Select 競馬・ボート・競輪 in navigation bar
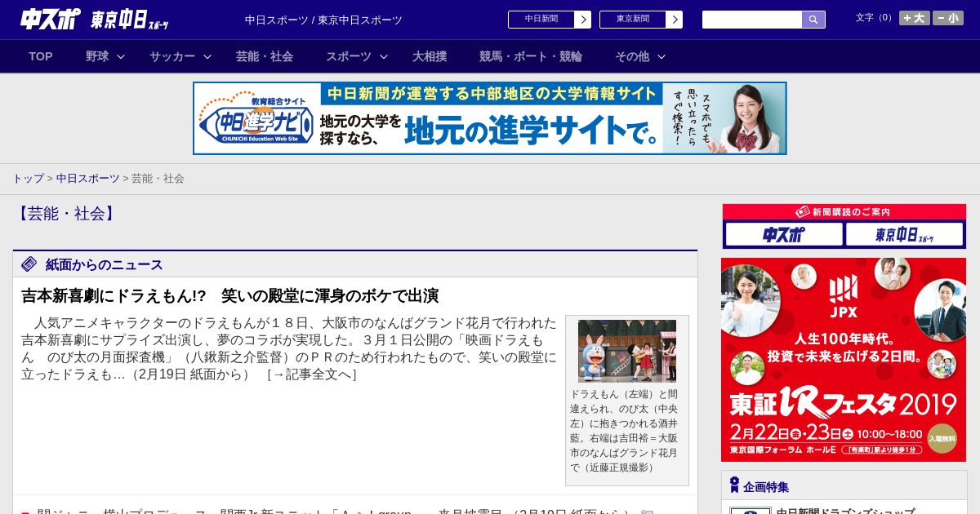980x514 pixels. coord(531,56)
